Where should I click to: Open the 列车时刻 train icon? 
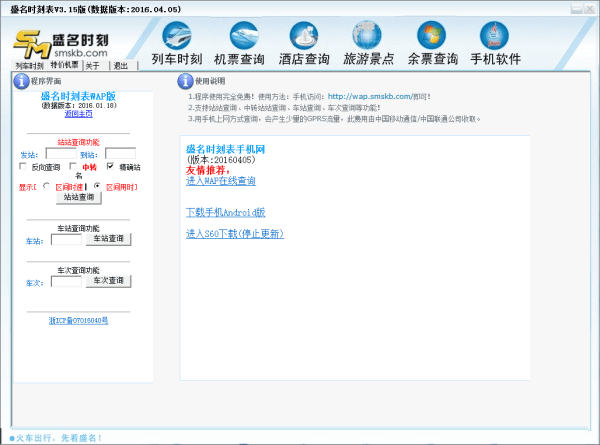(x=177, y=35)
